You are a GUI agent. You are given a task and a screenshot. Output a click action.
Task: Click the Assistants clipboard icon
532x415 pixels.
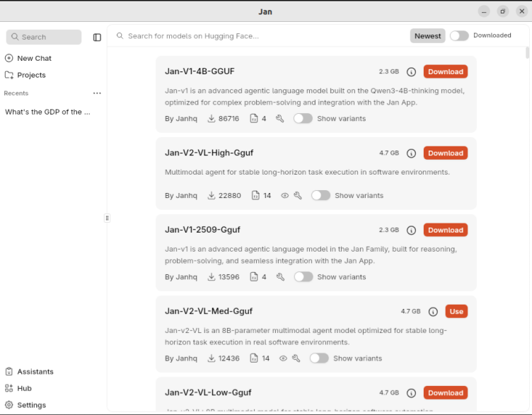coord(8,372)
